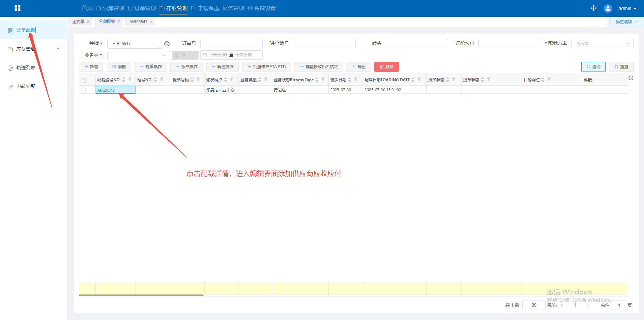Image resolution: width=644 pixels, height=320 pixels.
Task: Click filter icon on 装货日期 column
Action: tap(356, 80)
